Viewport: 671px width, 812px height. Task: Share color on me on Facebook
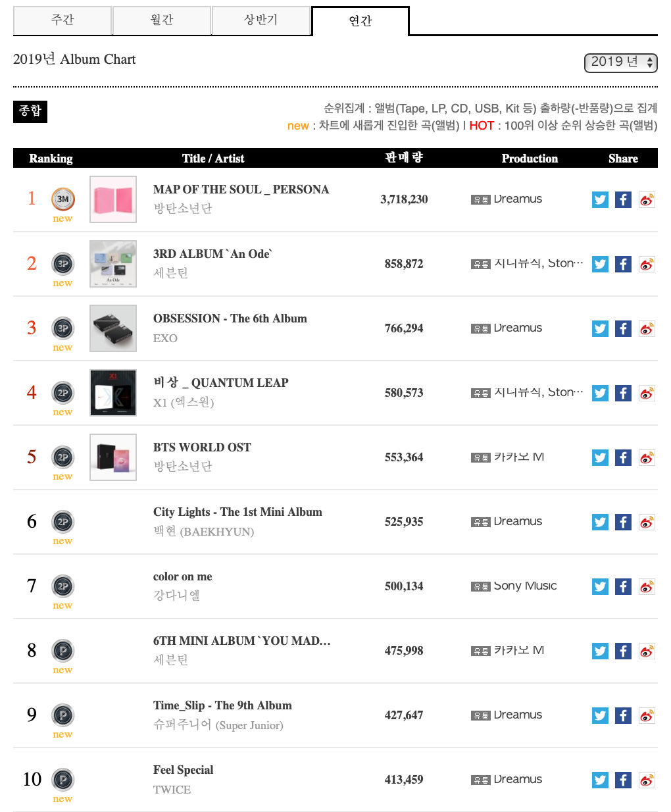[x=623, y=586]
